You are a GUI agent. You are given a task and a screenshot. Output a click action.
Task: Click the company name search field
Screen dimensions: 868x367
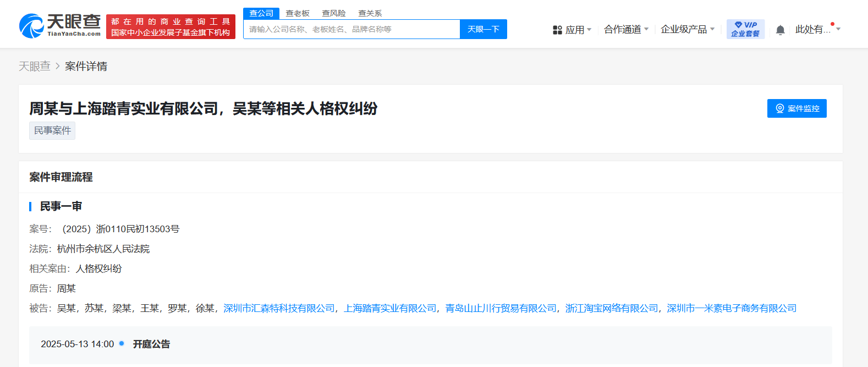coord(351,29)
